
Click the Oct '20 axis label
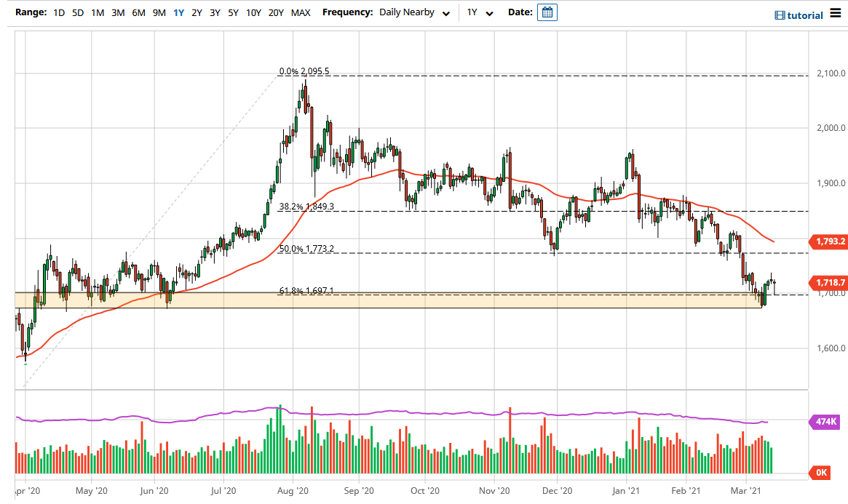tap(425, 490)
